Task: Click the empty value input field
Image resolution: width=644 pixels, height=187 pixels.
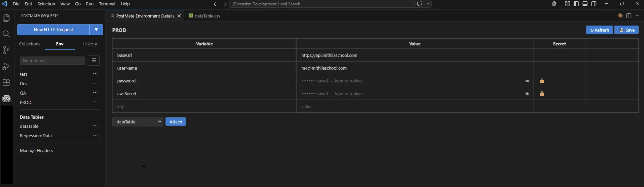Action: point(415,106)
